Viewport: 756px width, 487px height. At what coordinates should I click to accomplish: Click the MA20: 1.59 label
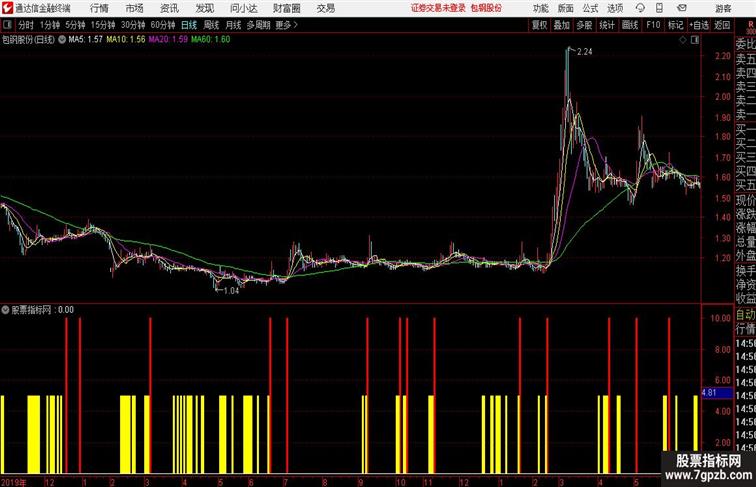(168, 40)
